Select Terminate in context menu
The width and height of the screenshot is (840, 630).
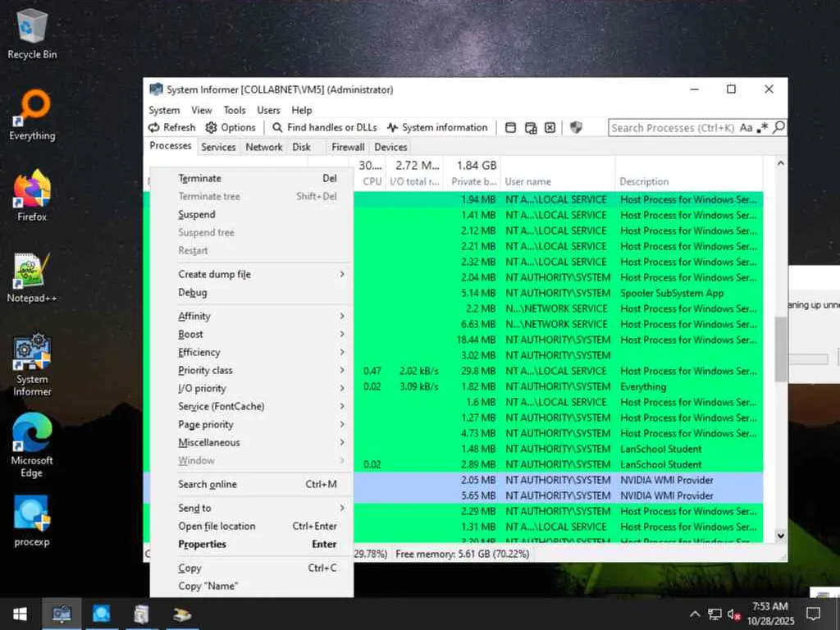tap(252, 178)
